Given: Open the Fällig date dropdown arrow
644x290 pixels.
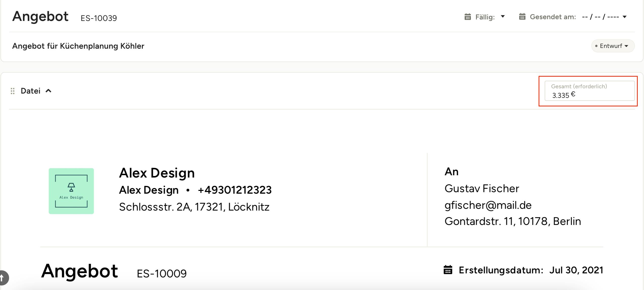Looking at the screenshot, I should pyautogui.click(x=503, y=16).
